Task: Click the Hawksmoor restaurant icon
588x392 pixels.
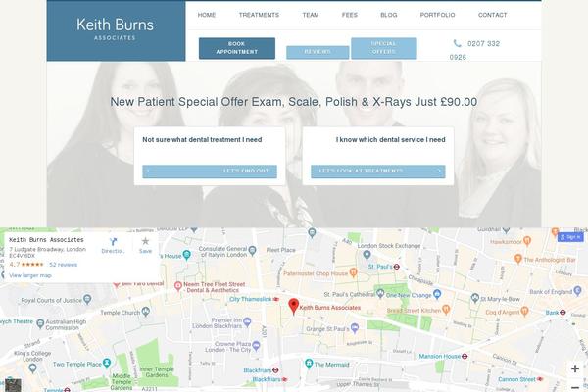Action: (x=527, y=241)
